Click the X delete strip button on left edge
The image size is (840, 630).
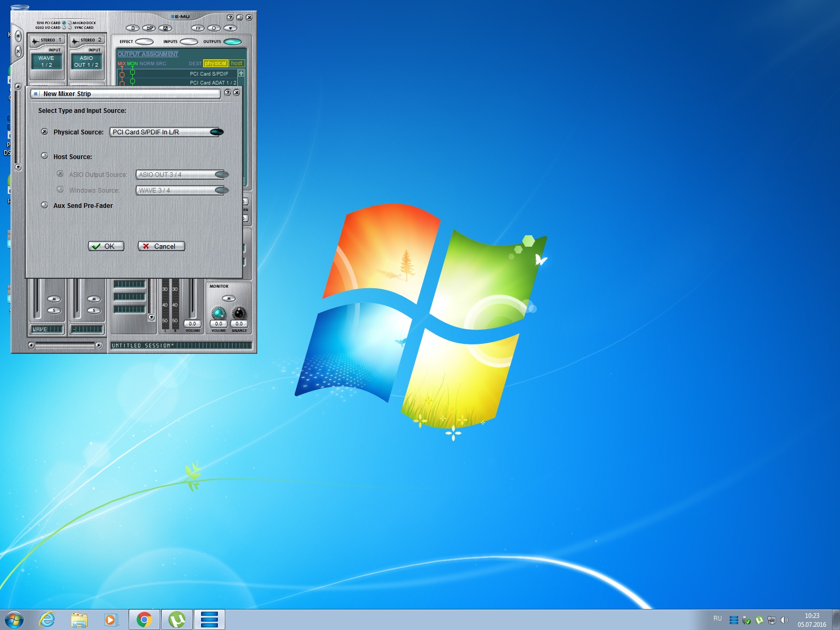[18, 51]
